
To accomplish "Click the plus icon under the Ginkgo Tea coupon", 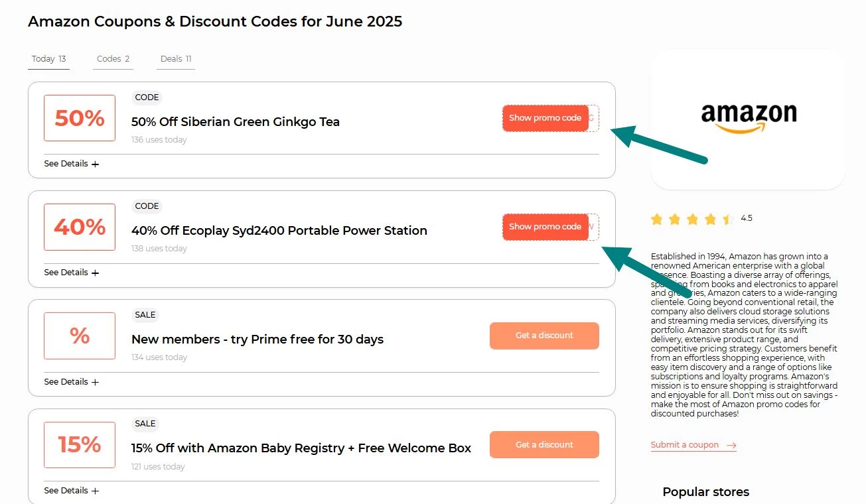I will (95, 164).
